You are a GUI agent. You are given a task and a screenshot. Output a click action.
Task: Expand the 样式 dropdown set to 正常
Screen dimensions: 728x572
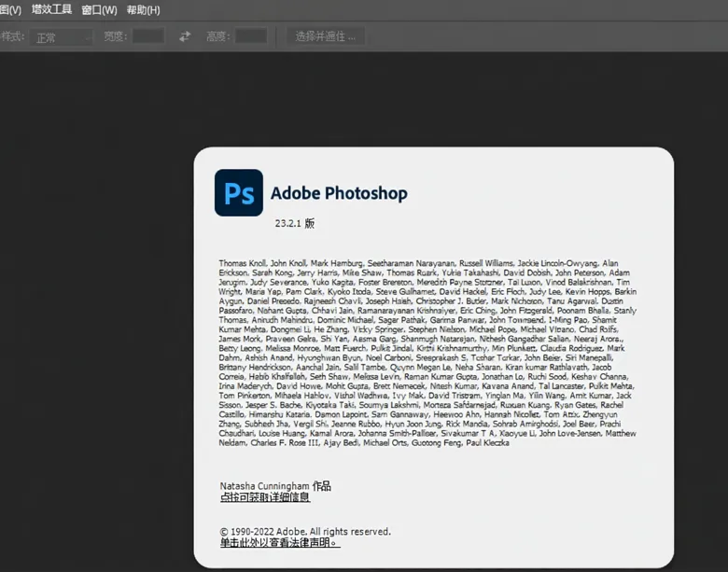coord(61,37)
